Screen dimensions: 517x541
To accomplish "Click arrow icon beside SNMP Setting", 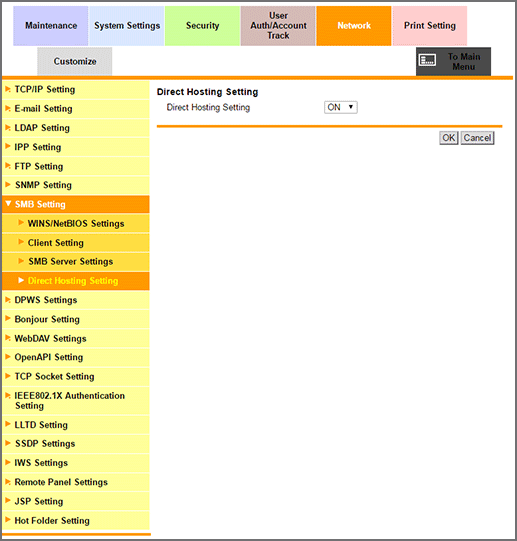I will pos(8,185).
